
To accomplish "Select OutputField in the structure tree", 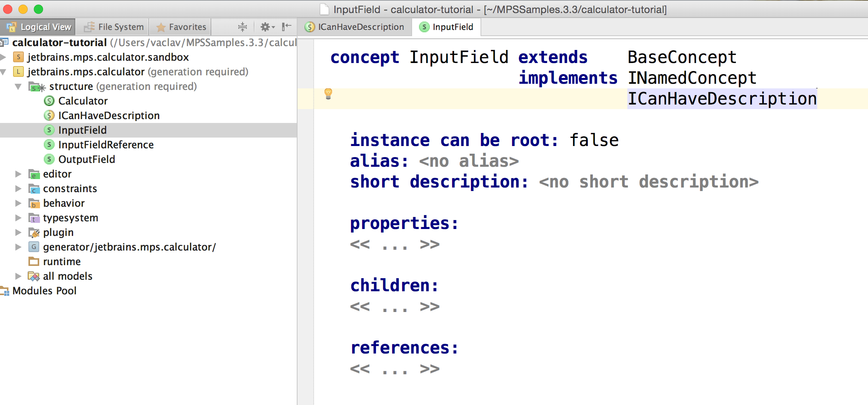I will (86, 159).
